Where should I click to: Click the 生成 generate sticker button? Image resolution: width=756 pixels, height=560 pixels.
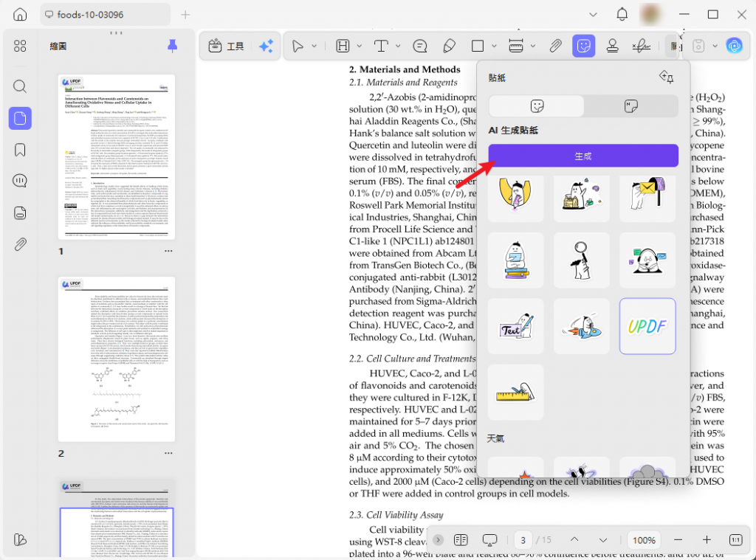click(x=583, y=156)
